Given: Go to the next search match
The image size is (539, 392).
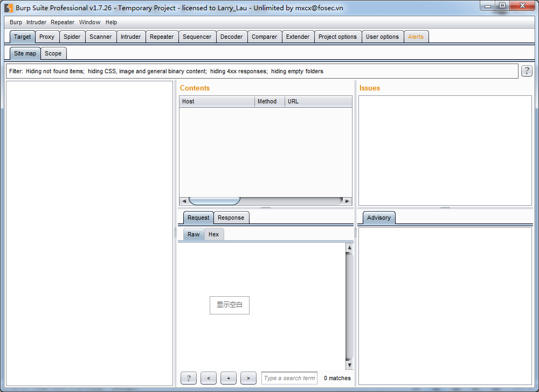Looking at the screenshot, I should (x=248, y=378).
